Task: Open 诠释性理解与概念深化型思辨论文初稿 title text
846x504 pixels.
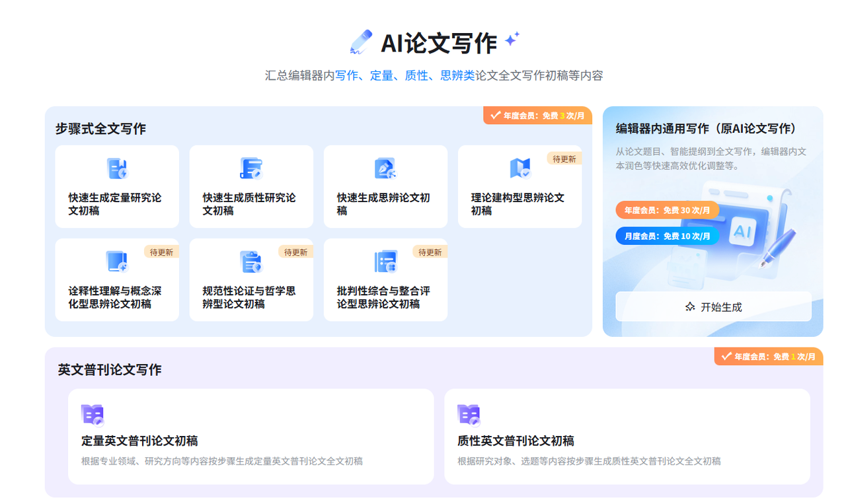Action: pos(115,297)
